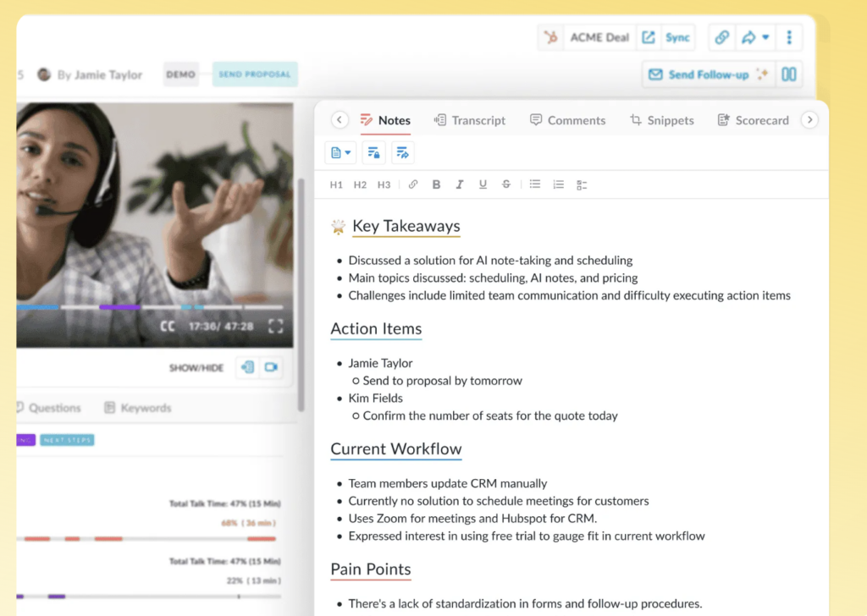Seek on the video progress bar
Image resolution: width=867 pixels, height=616 pixels.
tap(149, 306)
